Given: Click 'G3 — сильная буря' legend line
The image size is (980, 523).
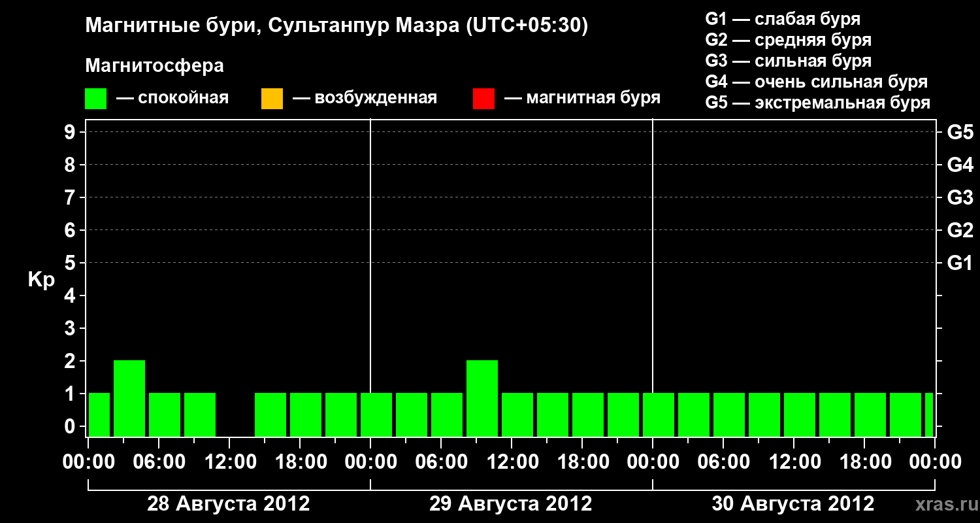Looking at the screenshot, I should click(x=789, y=61).
